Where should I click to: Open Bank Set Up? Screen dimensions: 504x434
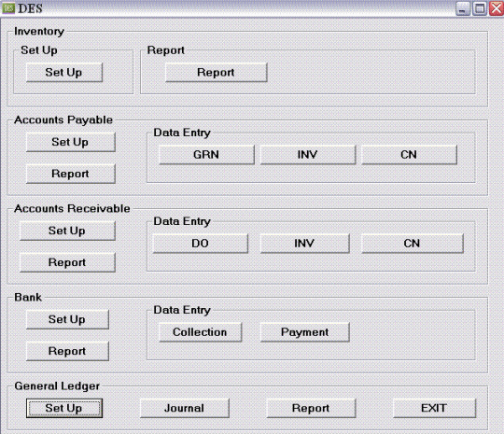click(67, 319)
